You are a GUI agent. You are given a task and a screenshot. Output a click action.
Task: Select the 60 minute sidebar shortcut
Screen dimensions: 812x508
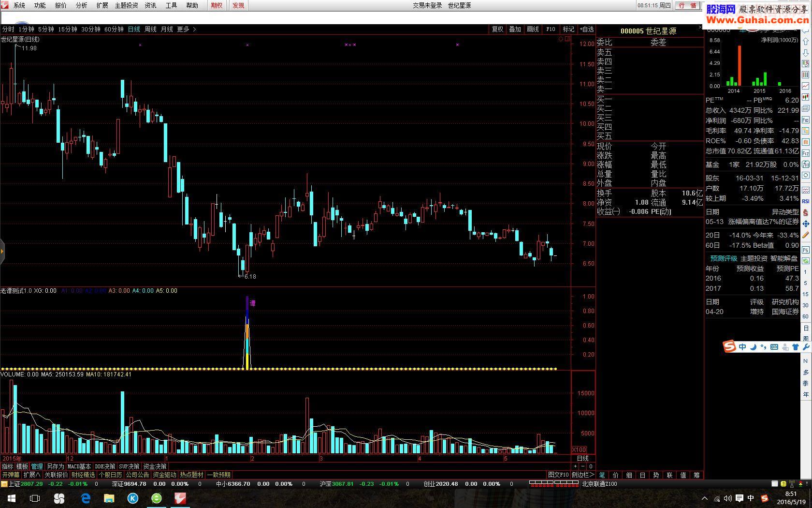coord(805,316)
